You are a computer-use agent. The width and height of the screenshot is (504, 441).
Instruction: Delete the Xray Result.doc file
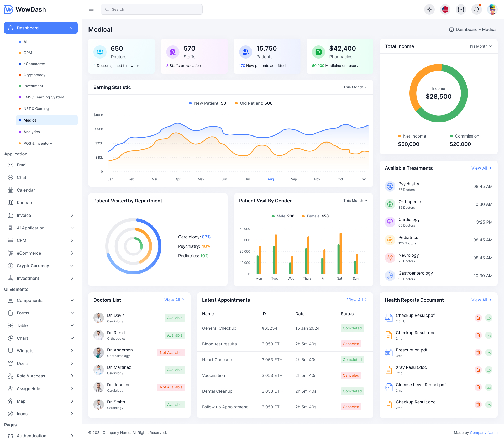[478, 370]
